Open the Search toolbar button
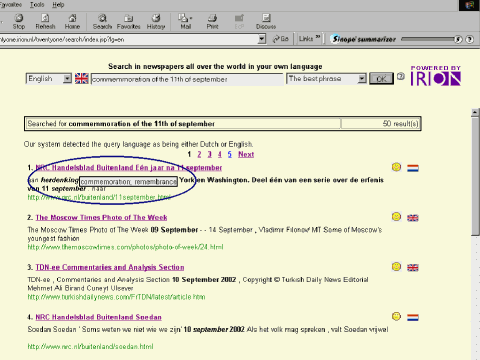 point(102,21)
